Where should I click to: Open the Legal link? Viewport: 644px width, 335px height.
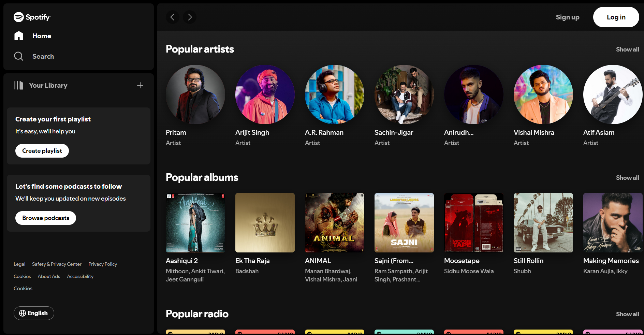pos(19,264)
